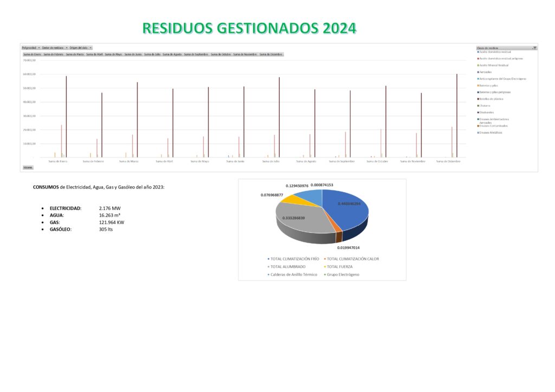This screenshot has width=555, height=392.
Task: Click the RESIDUOS GESTIONADOS 2024 title
Action: pyautogui.click(x=249, y=28)
